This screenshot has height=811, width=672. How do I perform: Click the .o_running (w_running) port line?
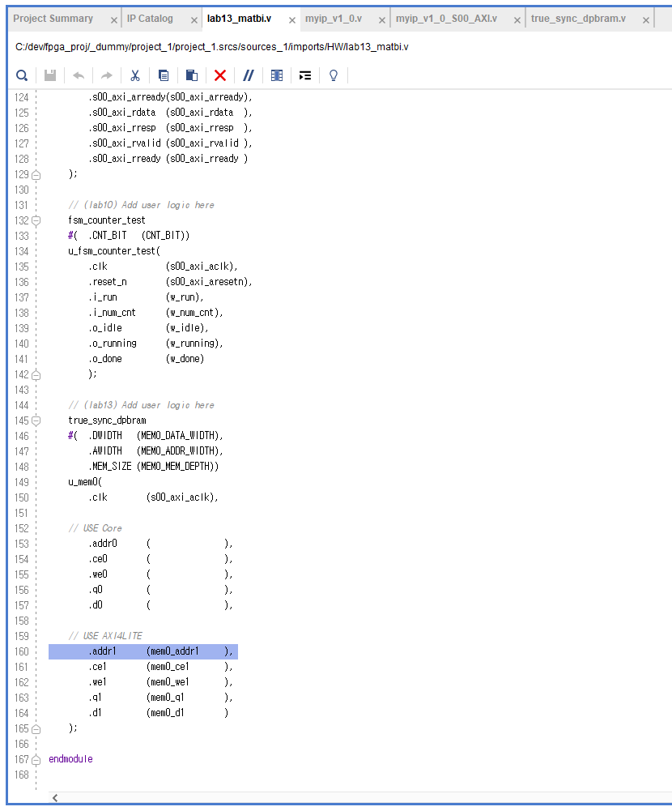(155, 344)
